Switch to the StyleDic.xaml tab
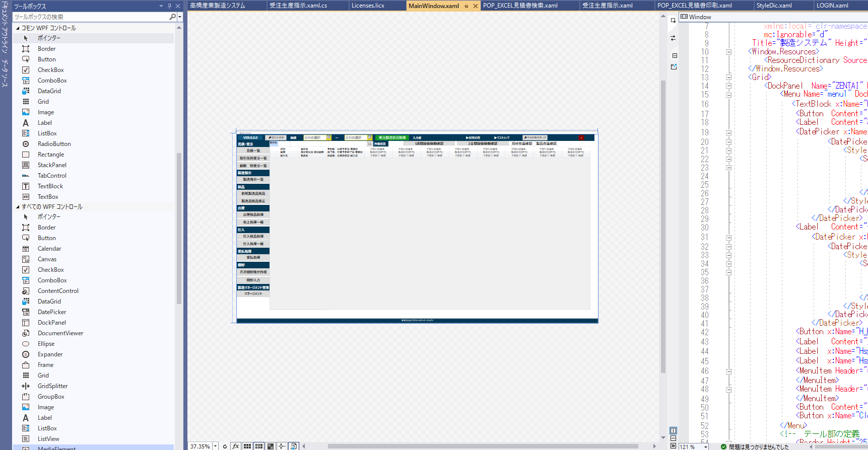 (774, 6)
